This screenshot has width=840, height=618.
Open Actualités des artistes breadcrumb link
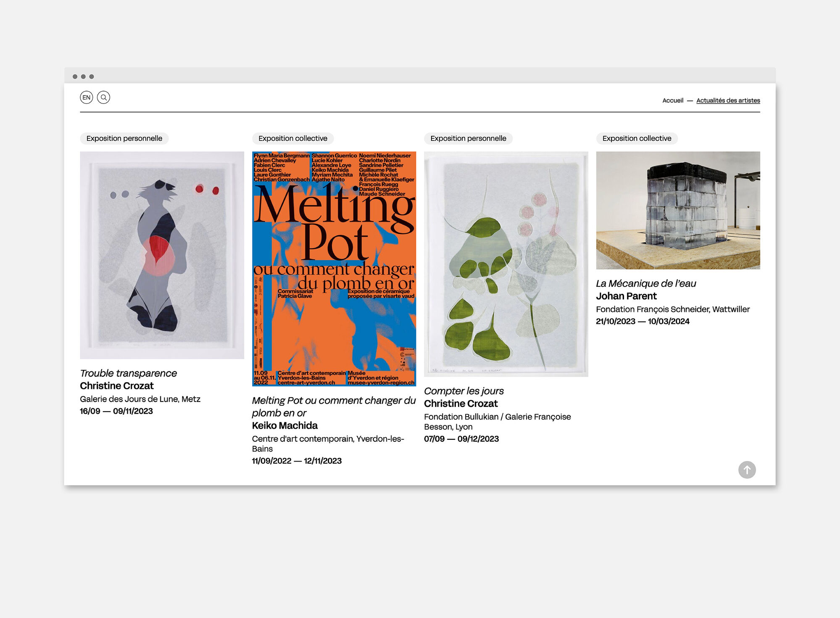(x=728, y=100)
